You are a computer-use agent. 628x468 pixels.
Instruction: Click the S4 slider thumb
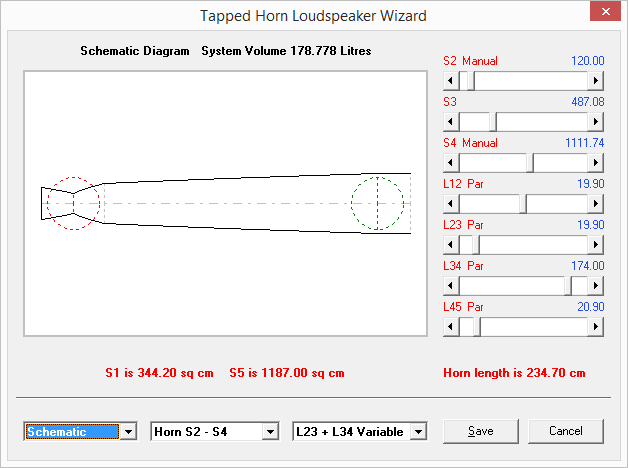pyautogui.click(x=530, y=163)
